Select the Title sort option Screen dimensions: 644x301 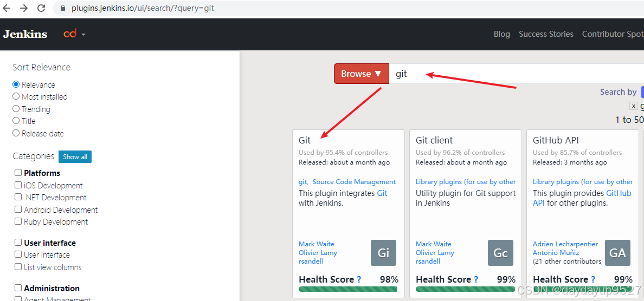tap(16, 121)
